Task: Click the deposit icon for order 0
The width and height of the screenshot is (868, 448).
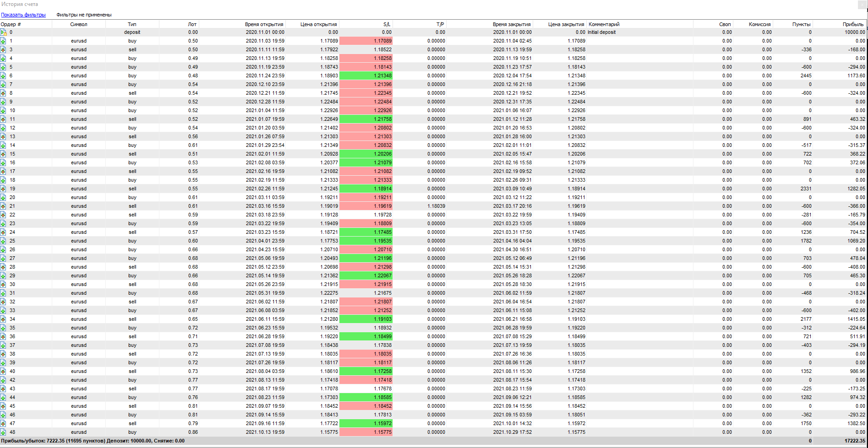Action: pyautogui.click(x=3, y=32)
